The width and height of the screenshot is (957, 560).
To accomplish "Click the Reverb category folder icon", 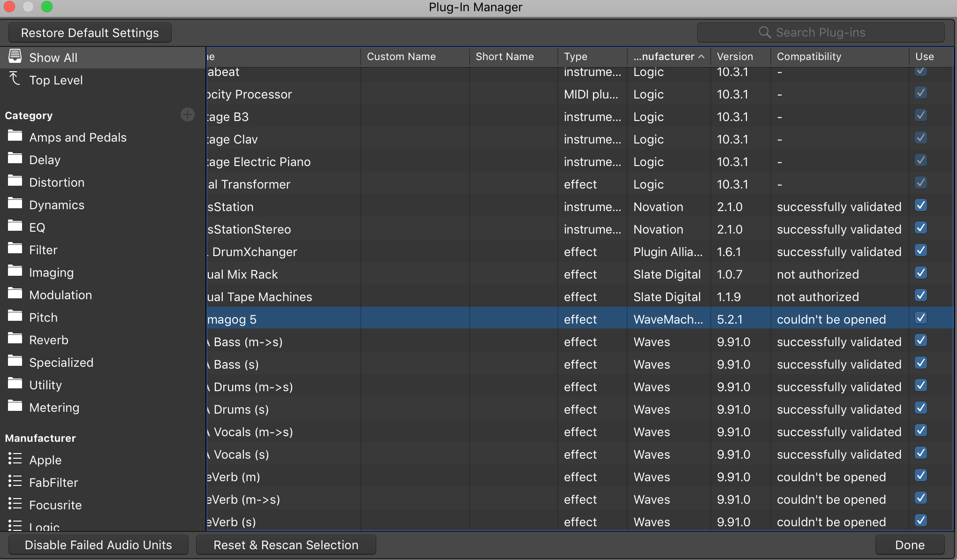I will (15, 340).
